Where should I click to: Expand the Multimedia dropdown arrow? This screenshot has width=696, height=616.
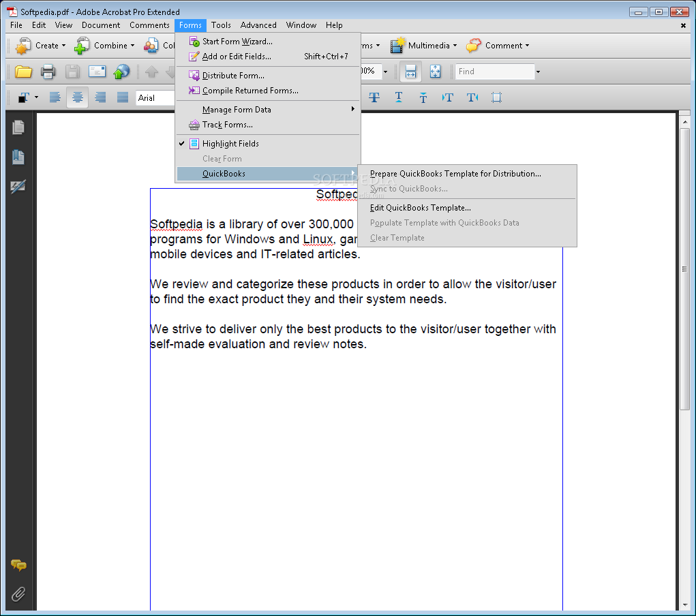[x=455, y=46]
